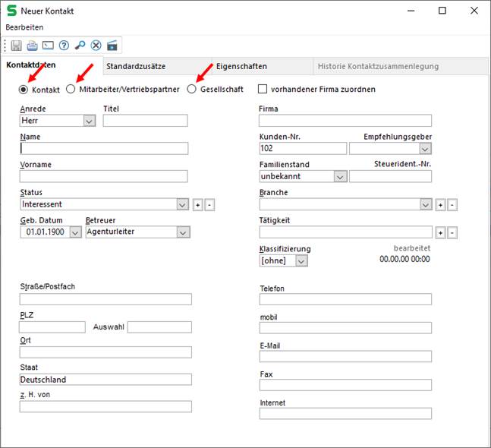This screenshot has height=448, width=491.
Task: Expand the Betreuer combo box
Action: click(x=183, y=232)
